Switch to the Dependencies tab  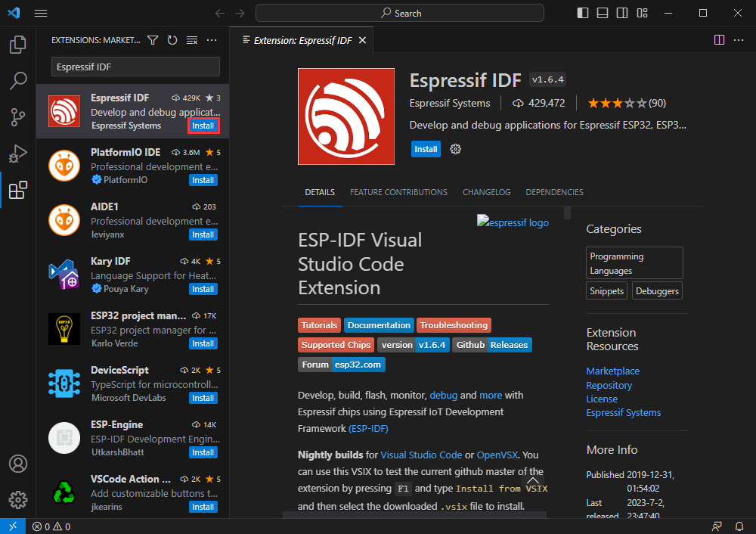(x=554, y=192)
